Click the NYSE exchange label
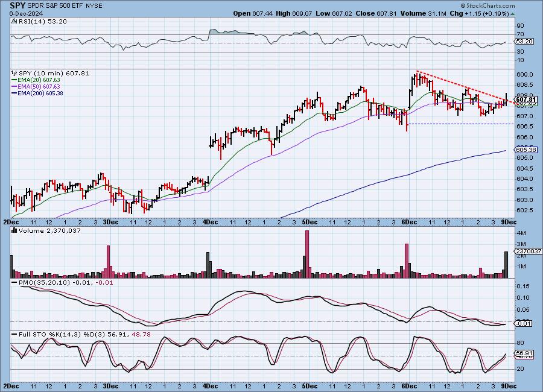 94,6
